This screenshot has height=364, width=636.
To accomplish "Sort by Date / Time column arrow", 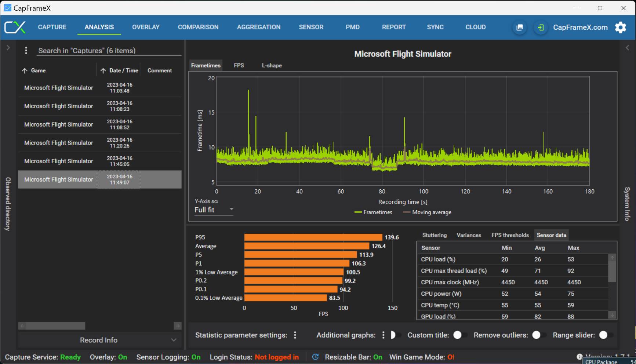I will pos(103,71).
